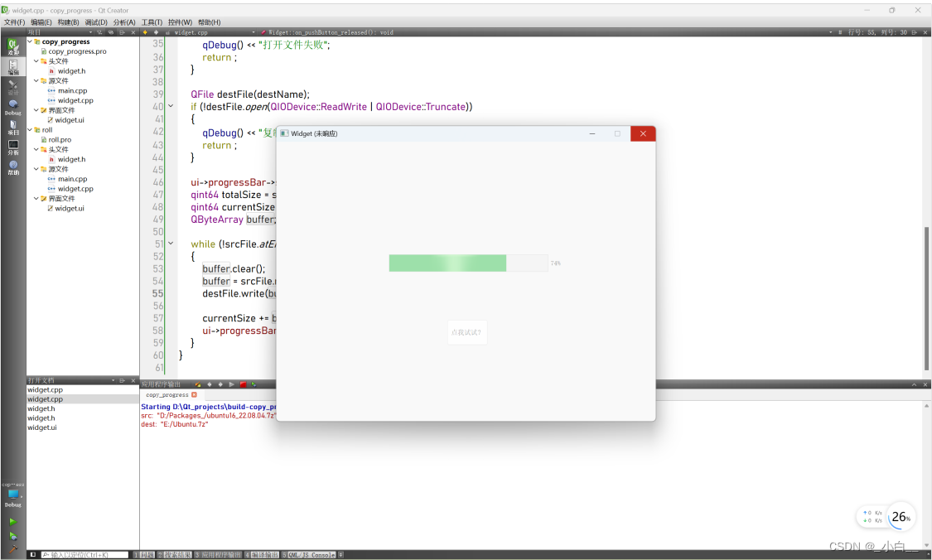Go to previous item in application output
This screenshot has height=560, width=932.
tap(209, 384)
